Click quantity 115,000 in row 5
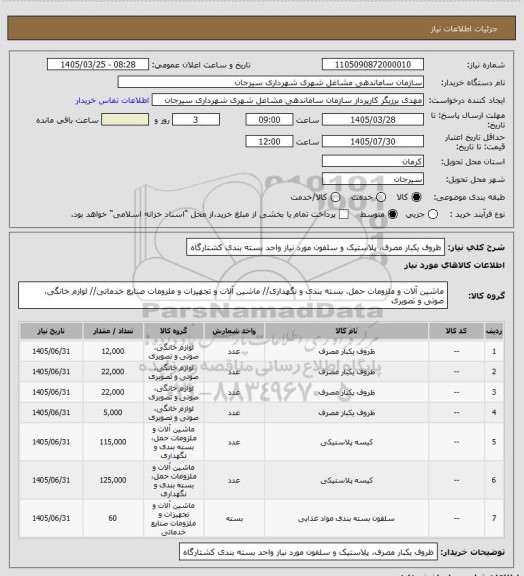 click(113, 442)
